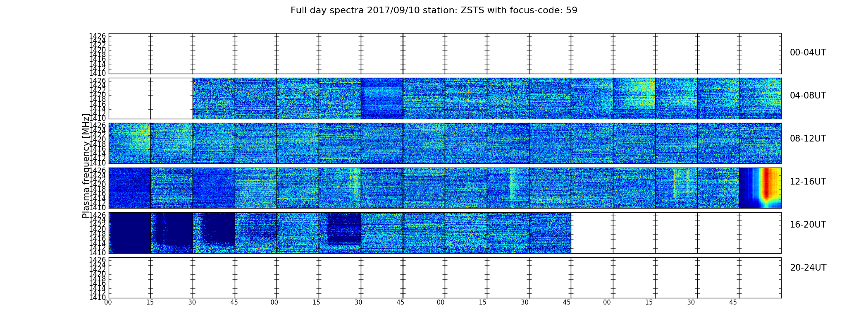Click the 'Plasma frequency [MHz]' axis label
This screenshot has width=868, height=331.
point(86,165)
